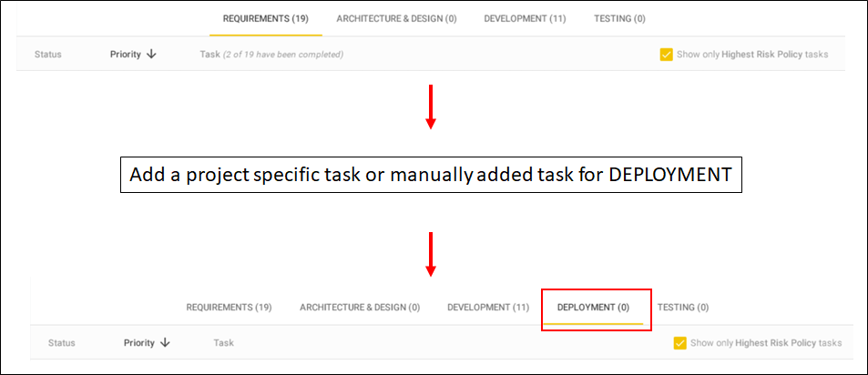
Task: Click the Status header in the lower panel
Action: [x=61, y=343]
